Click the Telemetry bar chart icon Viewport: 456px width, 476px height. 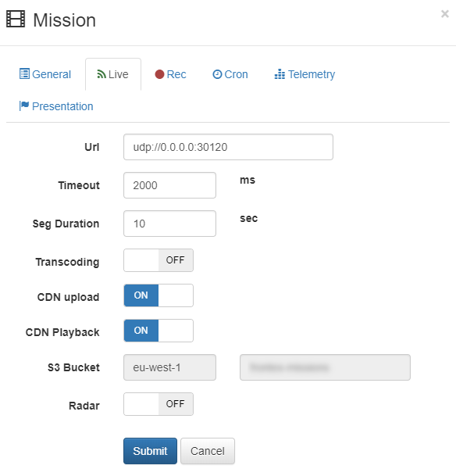(280, 74)
